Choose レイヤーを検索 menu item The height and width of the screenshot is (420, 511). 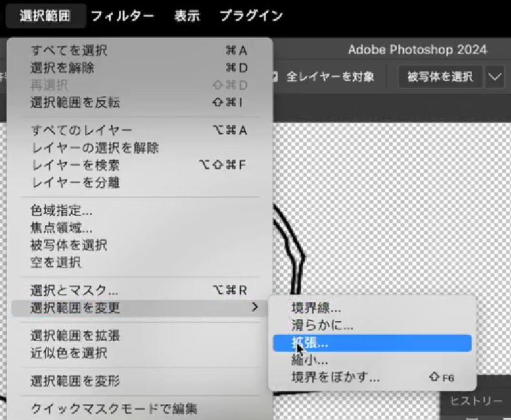coord(140,165)
